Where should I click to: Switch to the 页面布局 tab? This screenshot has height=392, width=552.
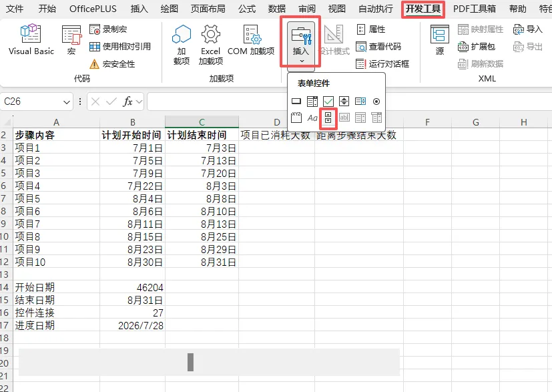[x=208, y=9]
